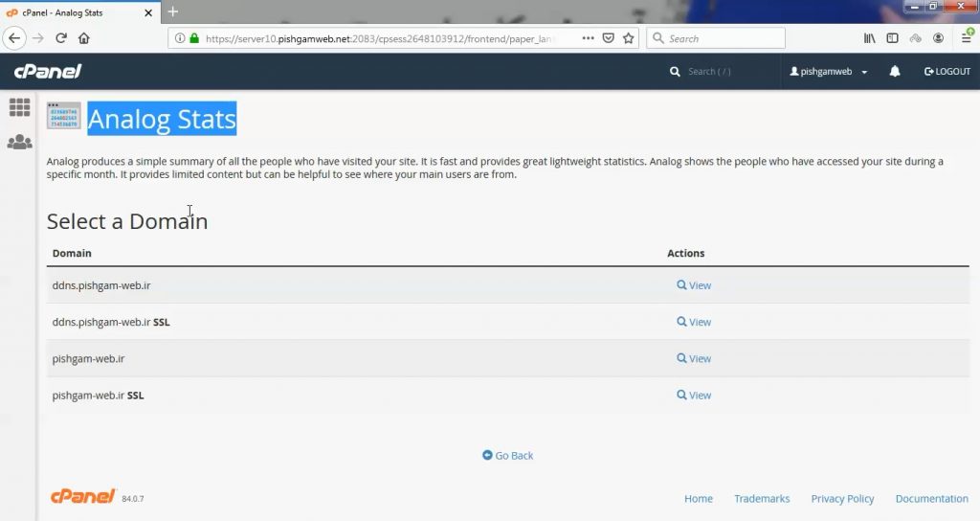This screenshot has height=521, width=980.
Task: Click the green padlock security icon
Action: coord(194,38)
